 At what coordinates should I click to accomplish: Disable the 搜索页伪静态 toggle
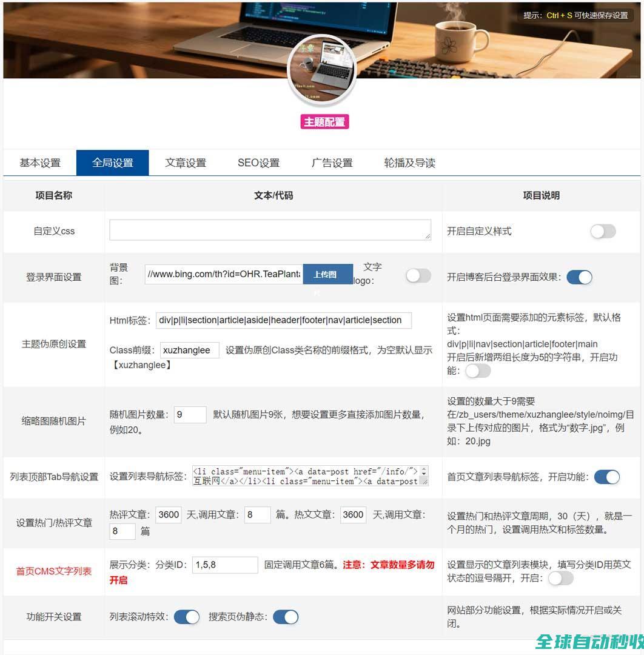pyautogui.click(x=286, y=617)
